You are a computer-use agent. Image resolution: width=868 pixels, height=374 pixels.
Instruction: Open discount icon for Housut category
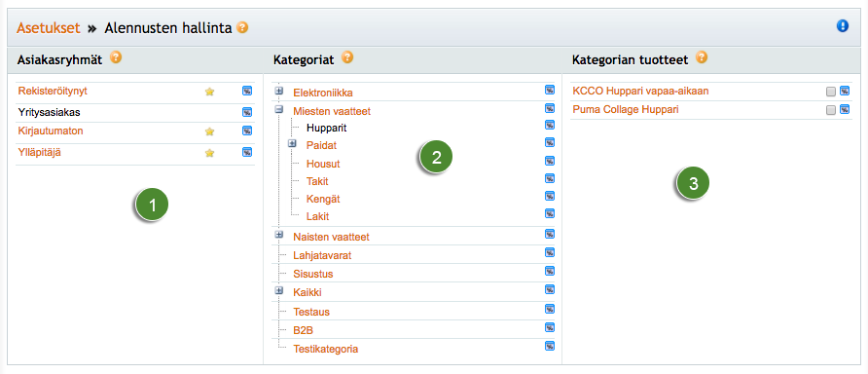[550, 161]
